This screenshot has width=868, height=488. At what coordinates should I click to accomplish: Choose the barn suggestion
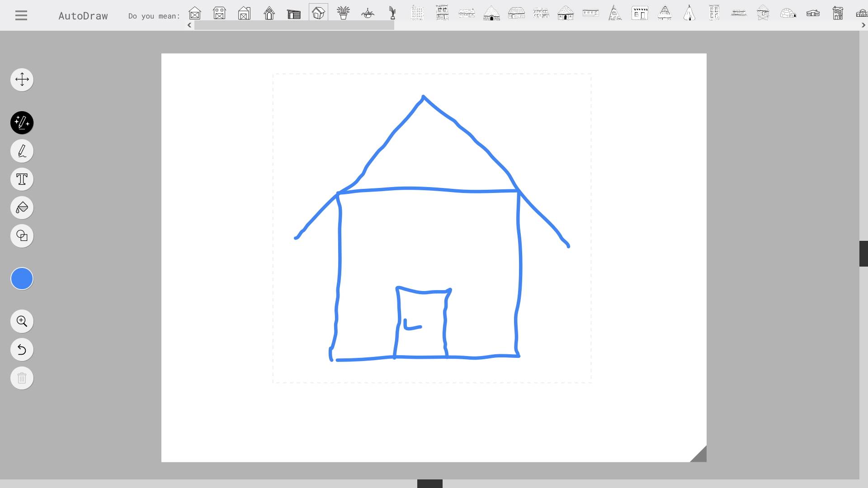[195, 13]
